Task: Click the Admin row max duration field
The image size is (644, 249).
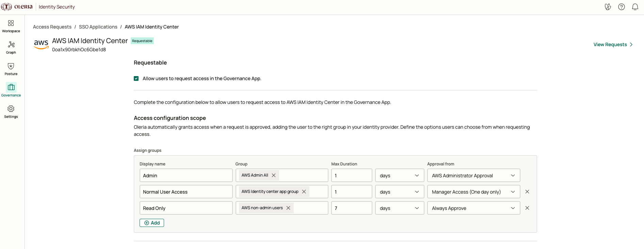Action: pos(352,175)
